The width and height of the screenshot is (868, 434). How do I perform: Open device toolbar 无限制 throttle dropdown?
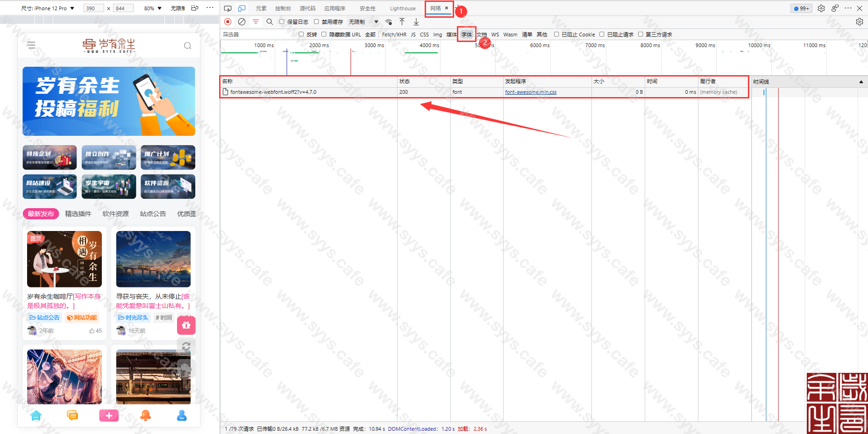(178, 8)
